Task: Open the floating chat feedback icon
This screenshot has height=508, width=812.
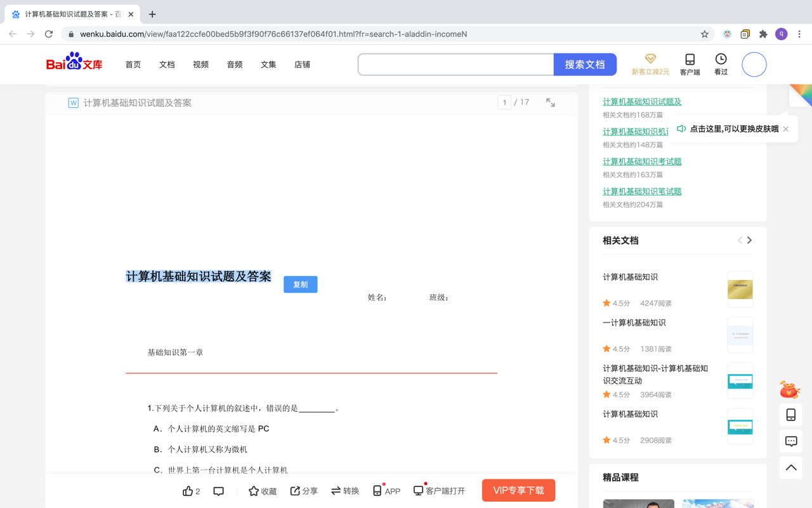Action: (790, 441)
